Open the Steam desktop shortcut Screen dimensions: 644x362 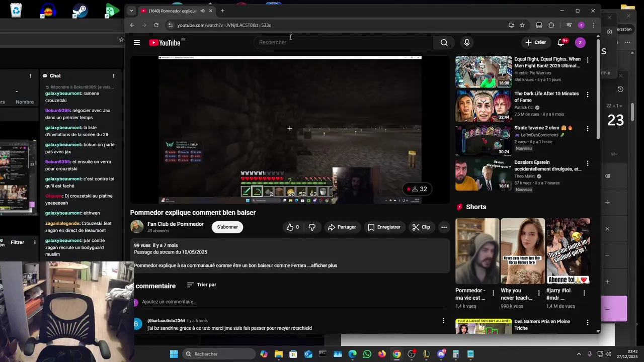point(80,10)
